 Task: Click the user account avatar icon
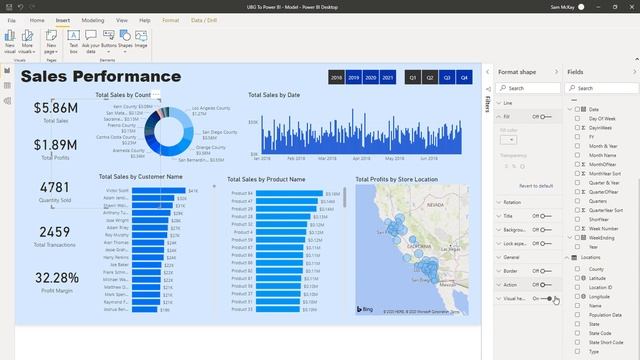(581, 7)
